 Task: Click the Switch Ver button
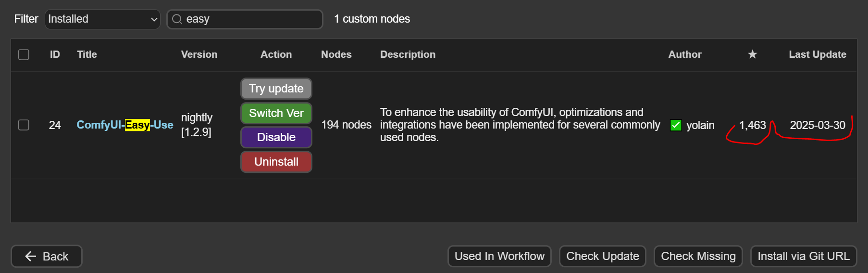click(x=276, y=113)
